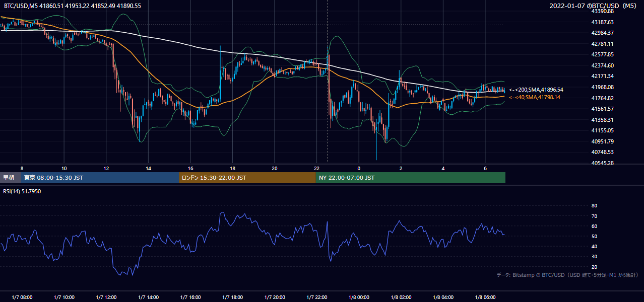Click the Bitstamp data source note
The width and height of the screenshot is (644, 302).
pyautogui.click(x=567, y=275)
